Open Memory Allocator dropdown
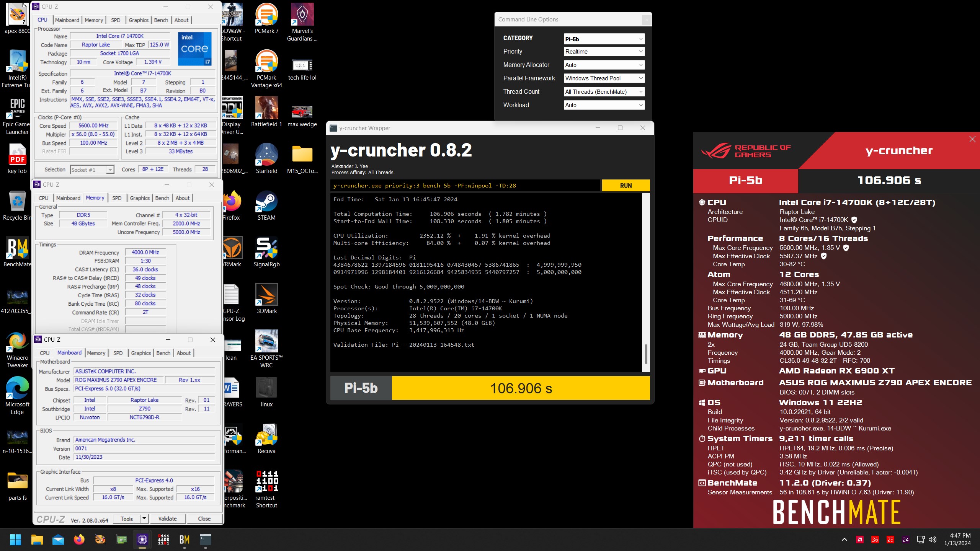The width and height of the screenshot is (980, 551). pos(604,65)
